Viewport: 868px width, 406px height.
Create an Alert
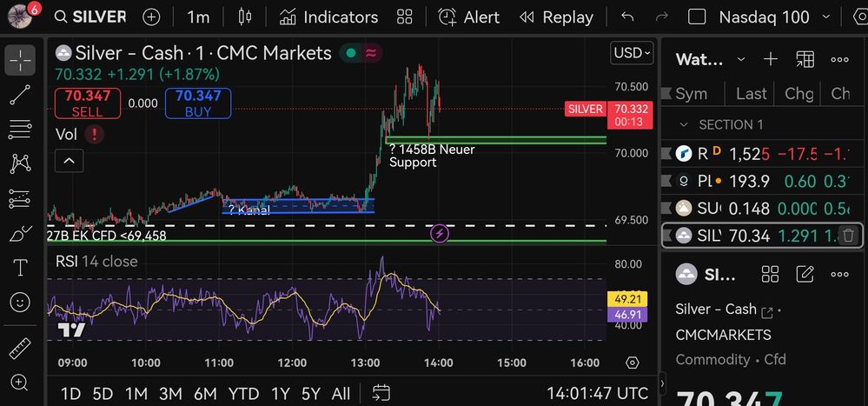click(x=469, y=17)
